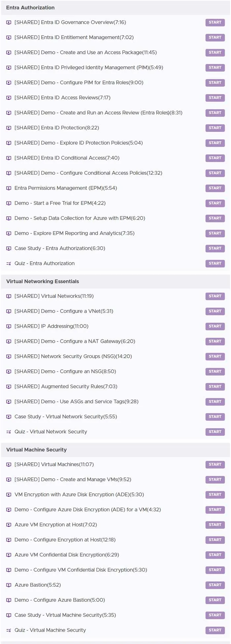Select the Virtual Machine Security section header

(x=115, y=450)
